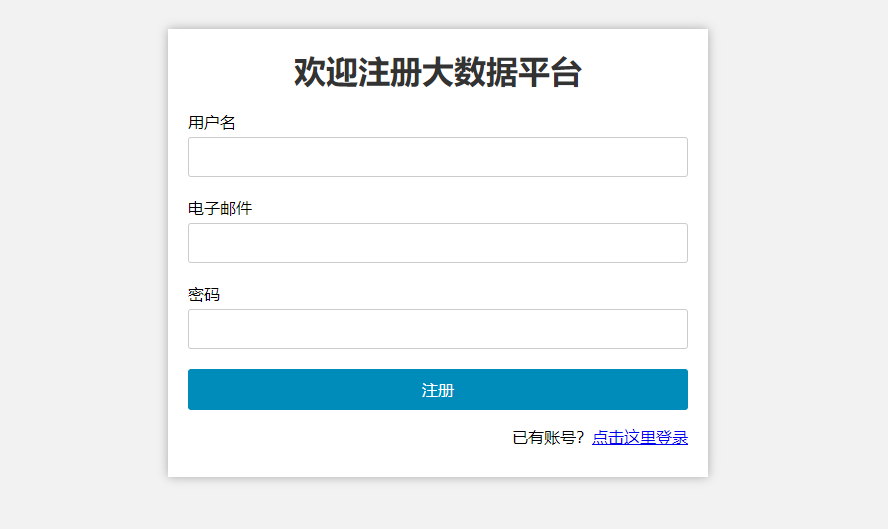888x529 pixels.
Task: Place cursor in the email textbox
Action: click(x=438, y=243)
